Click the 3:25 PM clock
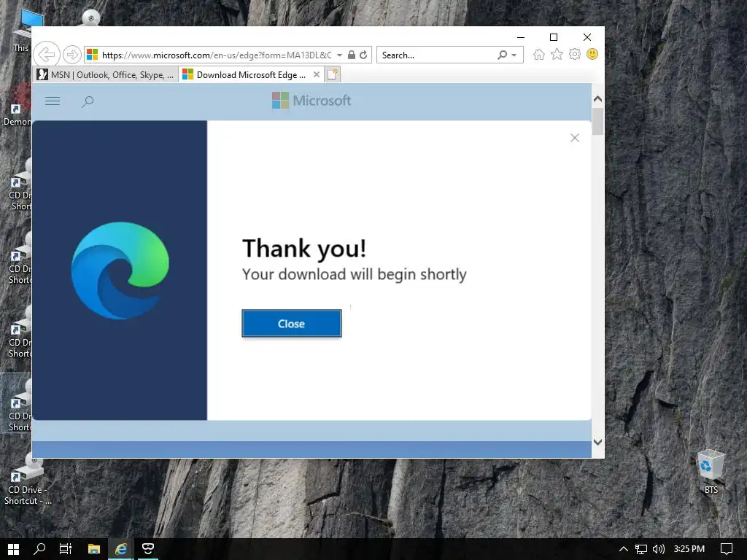Image resolution: width=747 pixels, height=560 pixels. coord(689,549)
